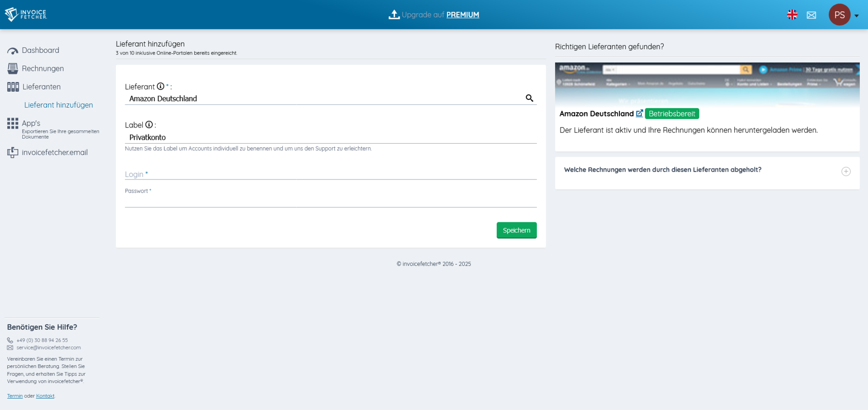Screen dimensions: 868x410
Task: Open messages with the envelope icon
Action: click(x=811, y=15)
